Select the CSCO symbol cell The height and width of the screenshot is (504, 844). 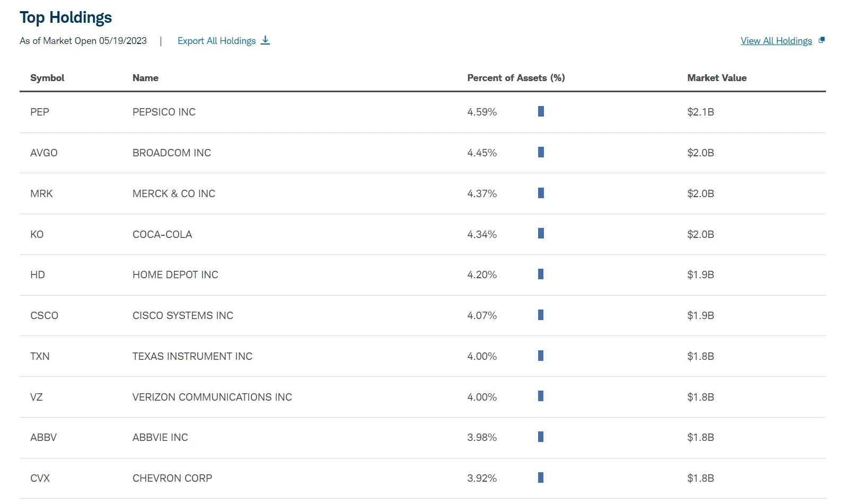[x=45, y=315]
